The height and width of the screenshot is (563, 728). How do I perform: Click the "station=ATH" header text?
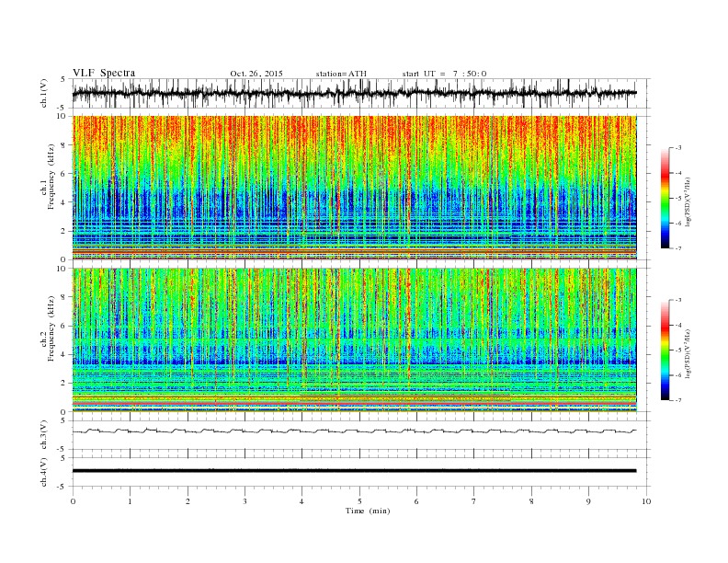pyautogui.click(x=341, y=74)
